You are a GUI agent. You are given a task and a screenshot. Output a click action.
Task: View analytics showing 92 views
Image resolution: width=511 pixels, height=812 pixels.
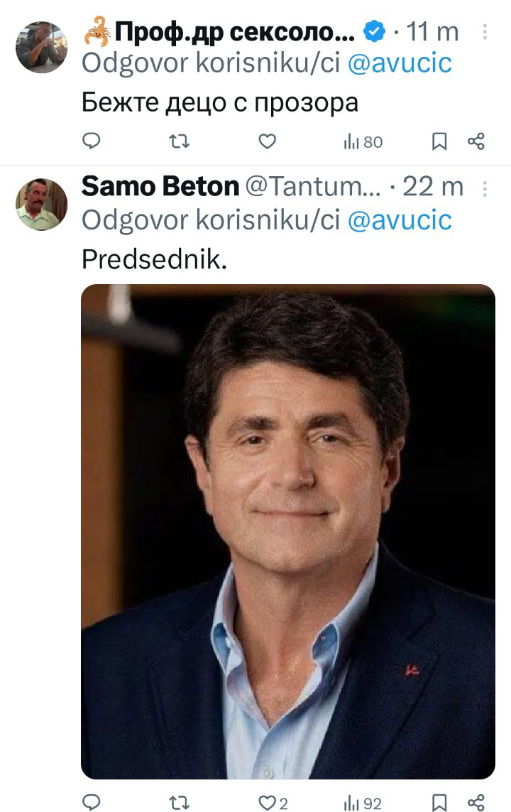(x=363, y=803)
